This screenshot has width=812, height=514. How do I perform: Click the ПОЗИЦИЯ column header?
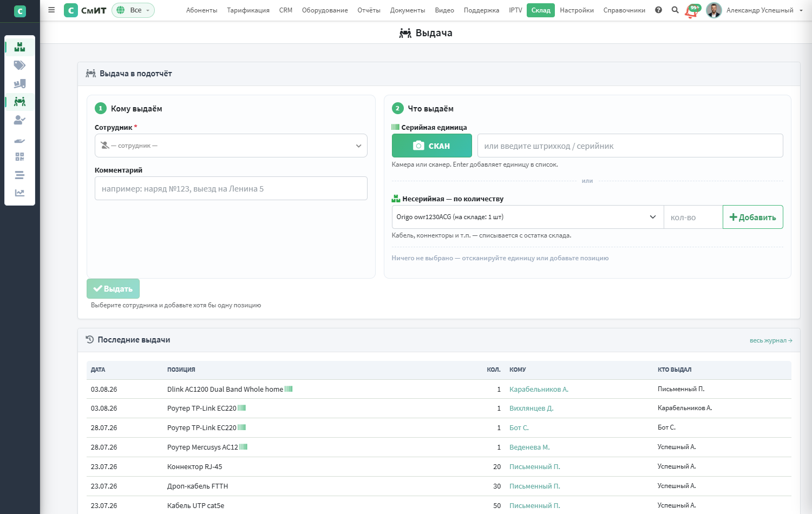tap(181, 370)
